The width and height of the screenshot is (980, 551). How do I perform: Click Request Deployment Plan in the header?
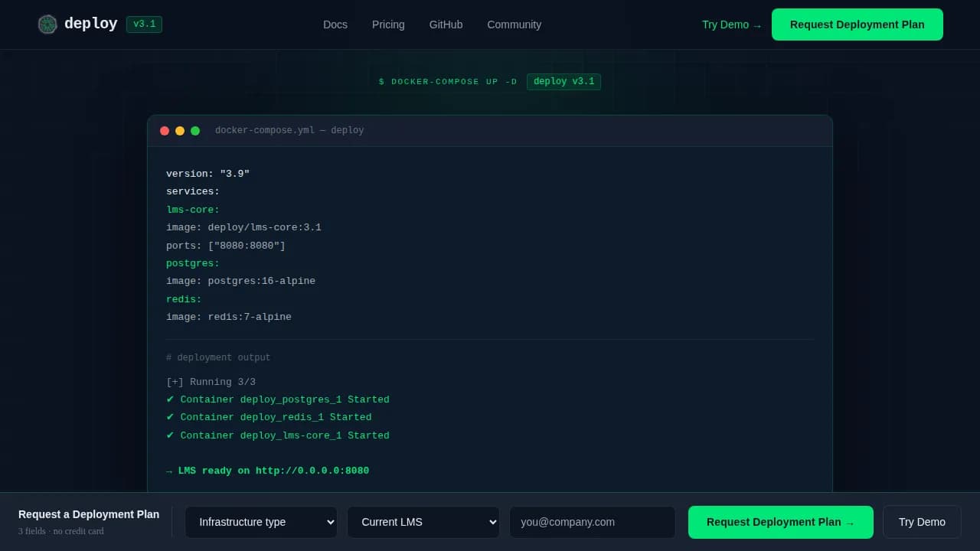[x=857, y=24]
